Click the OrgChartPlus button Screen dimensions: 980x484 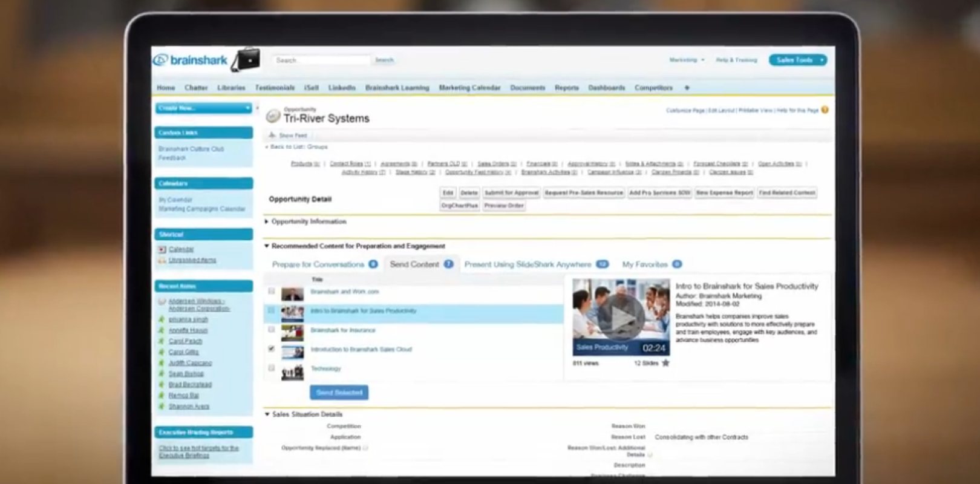pos(460,206)
